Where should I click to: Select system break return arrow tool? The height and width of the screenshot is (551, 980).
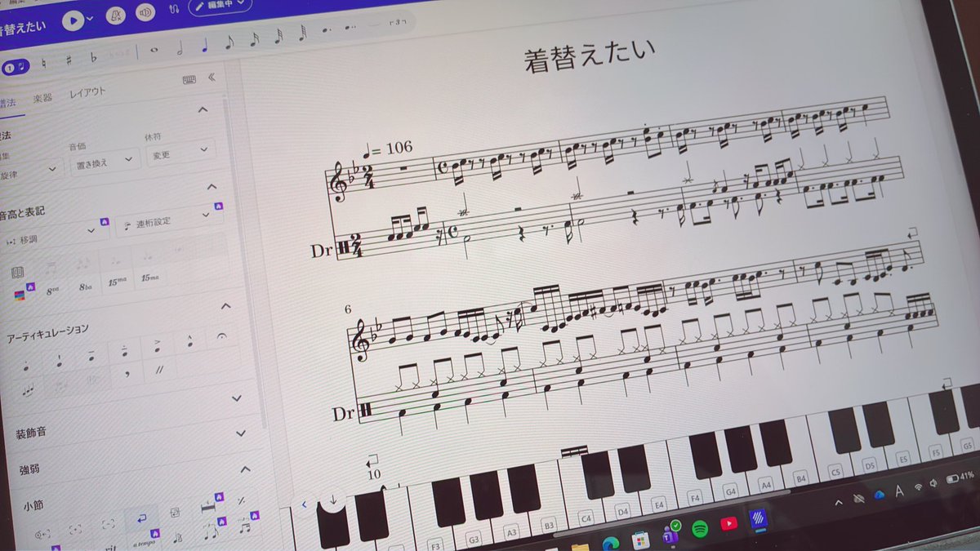tap(141, 519)
